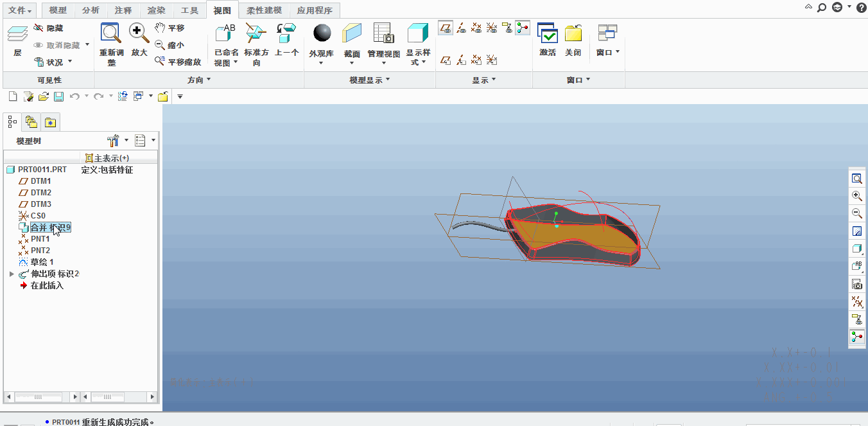The width and height of the screenshot is (868, 426).
Task: Switch to the 模型 tab
Action: coord(58,10)
